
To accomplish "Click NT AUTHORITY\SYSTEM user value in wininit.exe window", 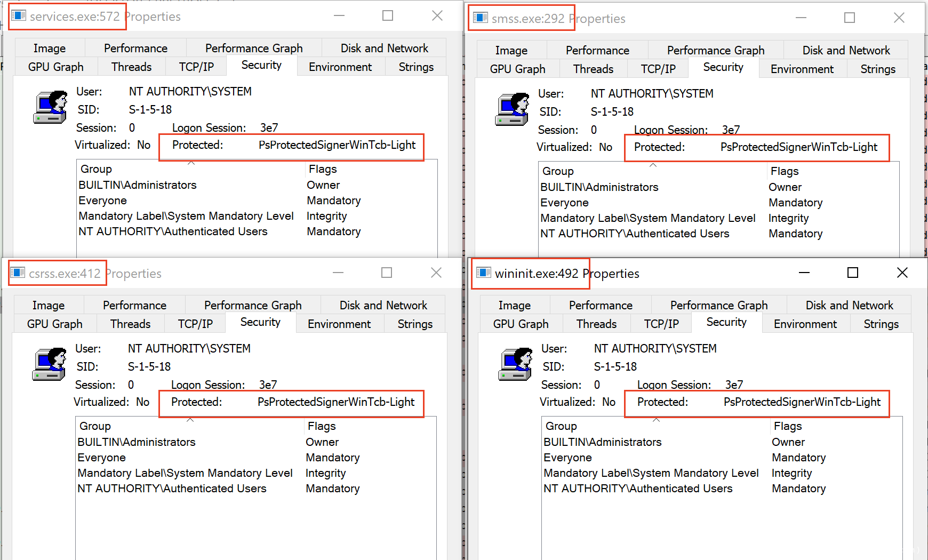I will click(655, 349).
